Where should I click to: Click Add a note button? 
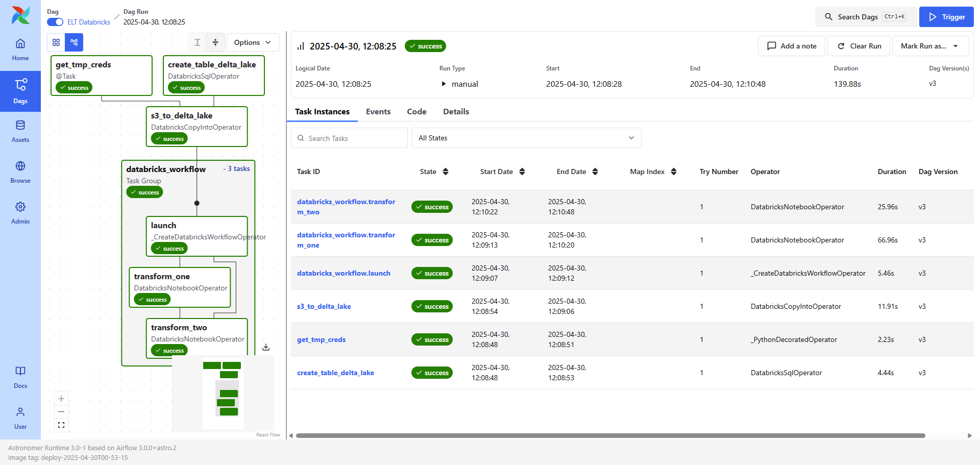click(792, 46)
